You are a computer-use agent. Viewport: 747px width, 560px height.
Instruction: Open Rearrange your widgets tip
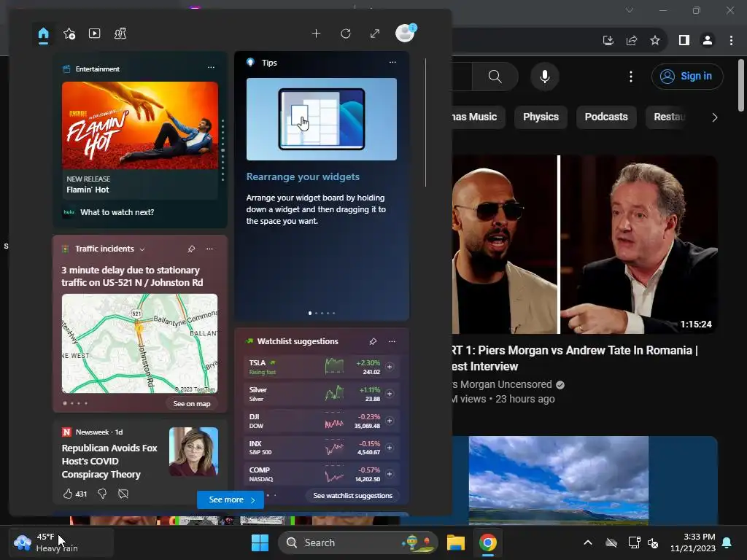(x=303, y=176)
